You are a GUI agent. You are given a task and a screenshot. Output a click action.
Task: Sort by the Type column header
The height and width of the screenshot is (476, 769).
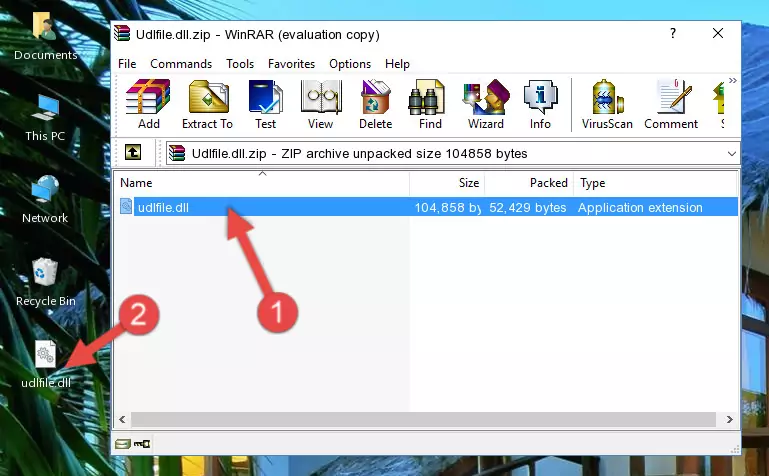(x=655, y=183)
